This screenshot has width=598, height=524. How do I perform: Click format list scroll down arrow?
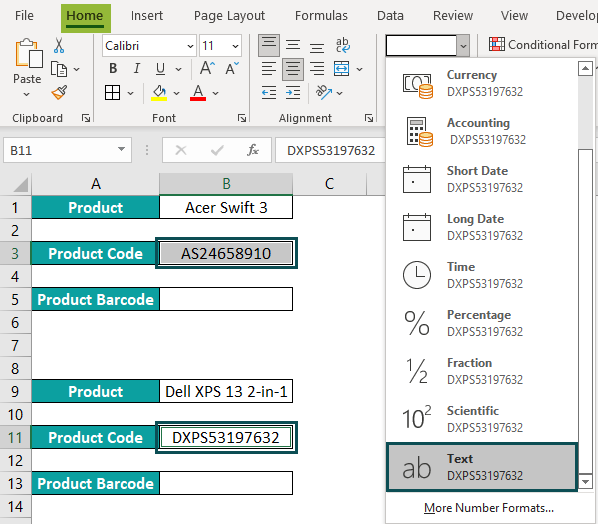click(585, 482)
